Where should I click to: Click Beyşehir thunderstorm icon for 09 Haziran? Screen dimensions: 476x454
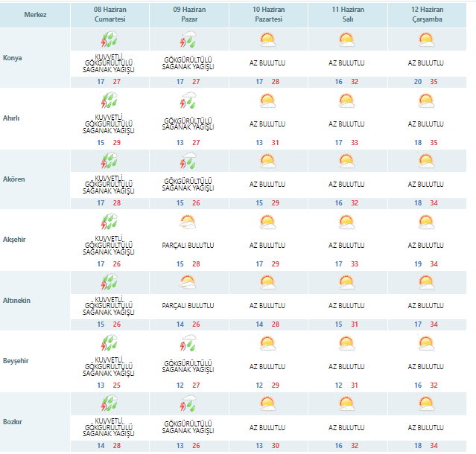[x=188, y=342]
